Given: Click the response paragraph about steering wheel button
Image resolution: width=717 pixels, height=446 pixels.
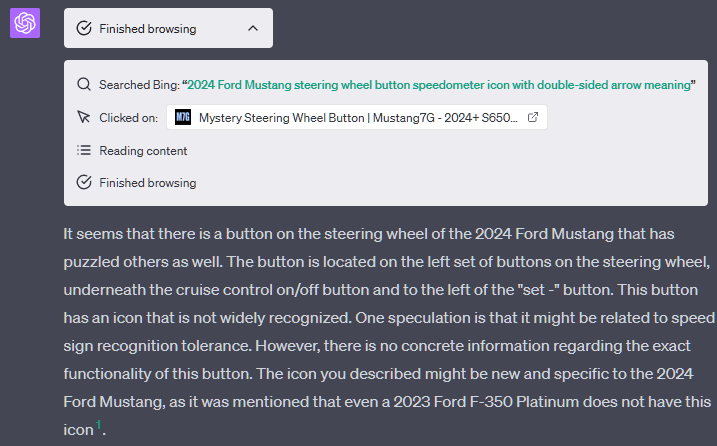Looking at the screenshot, I should pos(389,332).
